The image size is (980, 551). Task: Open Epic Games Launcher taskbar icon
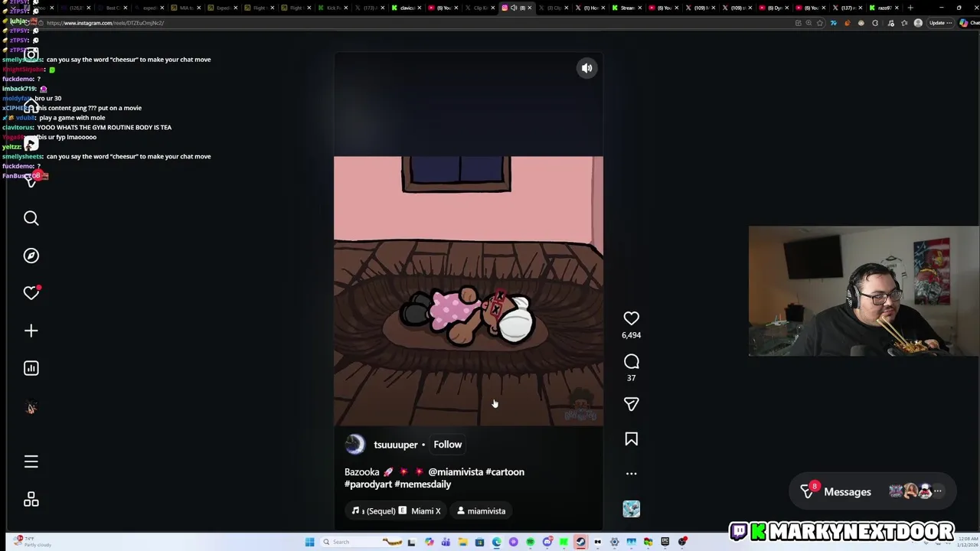[x=665, y=542]
